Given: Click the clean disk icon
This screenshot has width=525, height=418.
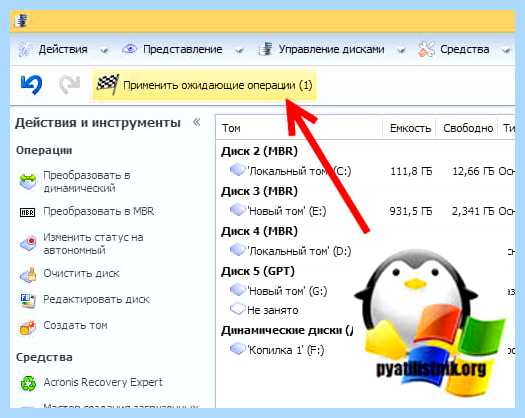Looking at the screenshot, I should (x=28, y=274).
